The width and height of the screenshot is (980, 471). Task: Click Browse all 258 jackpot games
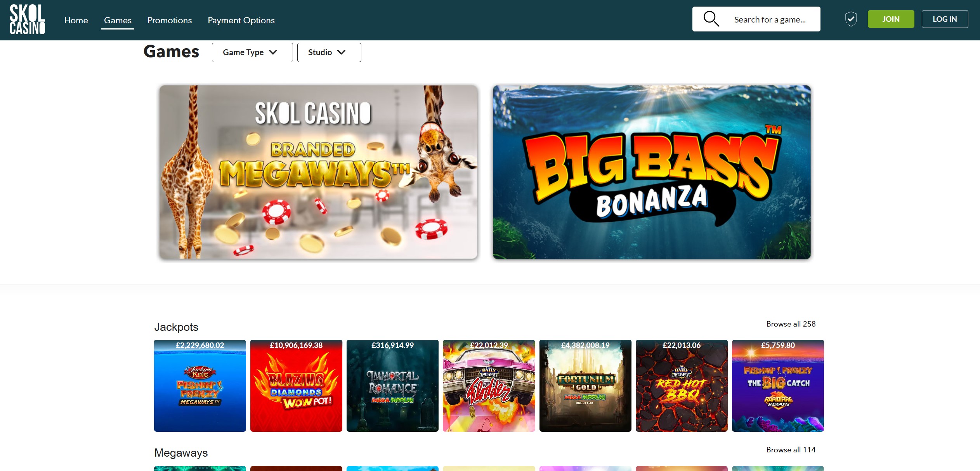point(791,324)
